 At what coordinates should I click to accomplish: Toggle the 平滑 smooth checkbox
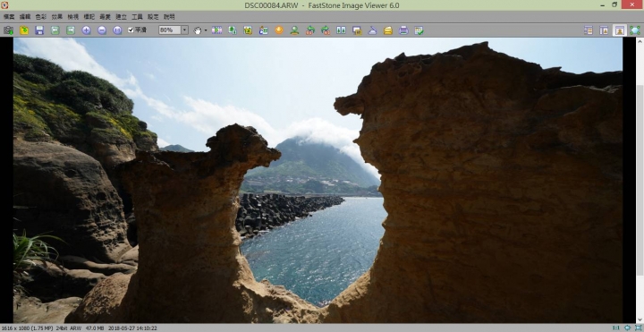[x=137, y=30]
